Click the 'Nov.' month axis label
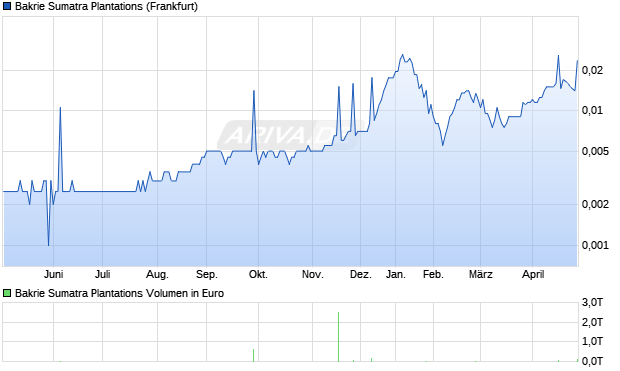Viewport: 620px width, 371px height. 312,274
